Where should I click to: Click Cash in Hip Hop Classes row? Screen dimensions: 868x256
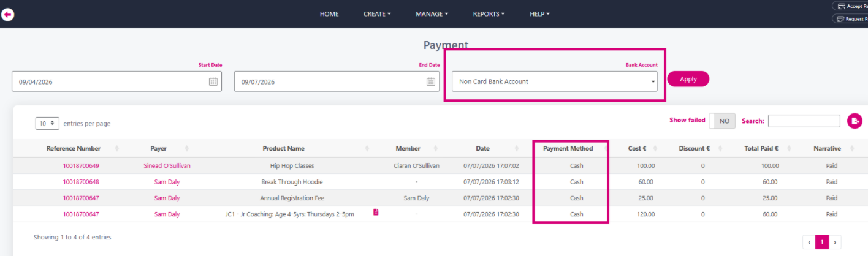[x=576, y=165]
